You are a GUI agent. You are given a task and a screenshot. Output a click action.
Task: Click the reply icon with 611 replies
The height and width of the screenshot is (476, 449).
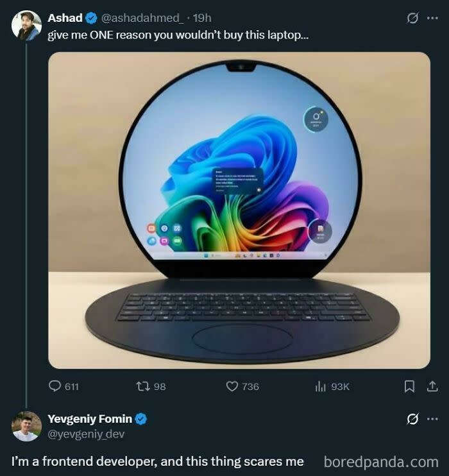(55, 386)
